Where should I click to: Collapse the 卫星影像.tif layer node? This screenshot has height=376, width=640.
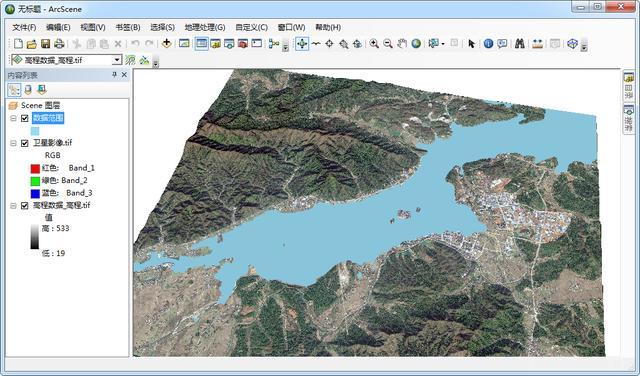click(13, 143)
